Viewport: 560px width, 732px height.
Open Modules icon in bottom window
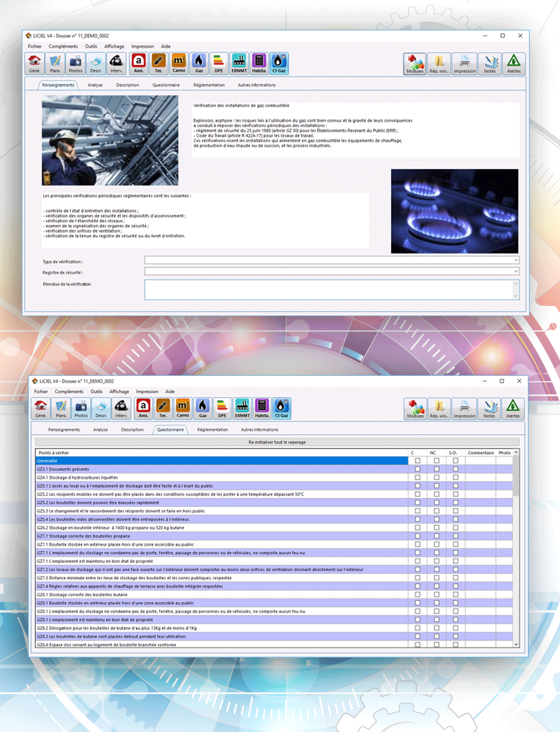(x=416, y=409)
